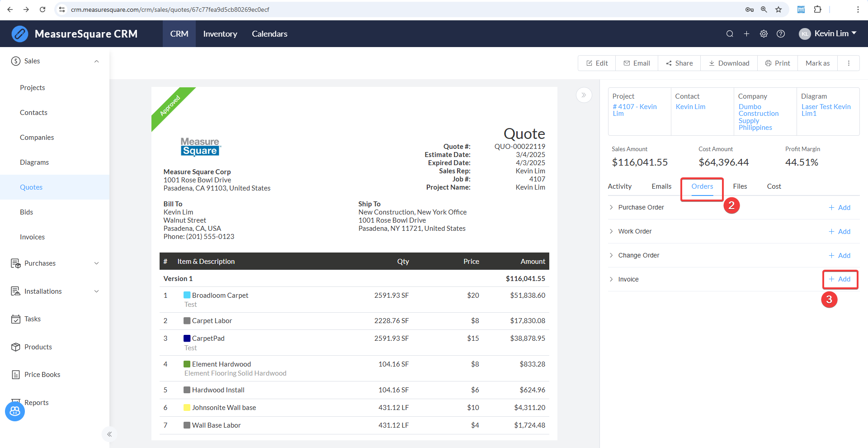Screen dimensions: 868x448
Task: Print the quote
Action: pos(778,63)
